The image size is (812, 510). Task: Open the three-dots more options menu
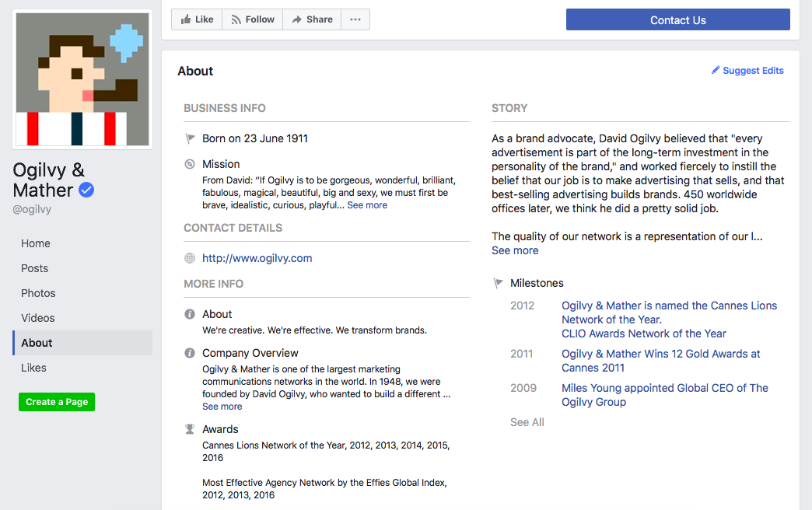(x=355, y=19)
